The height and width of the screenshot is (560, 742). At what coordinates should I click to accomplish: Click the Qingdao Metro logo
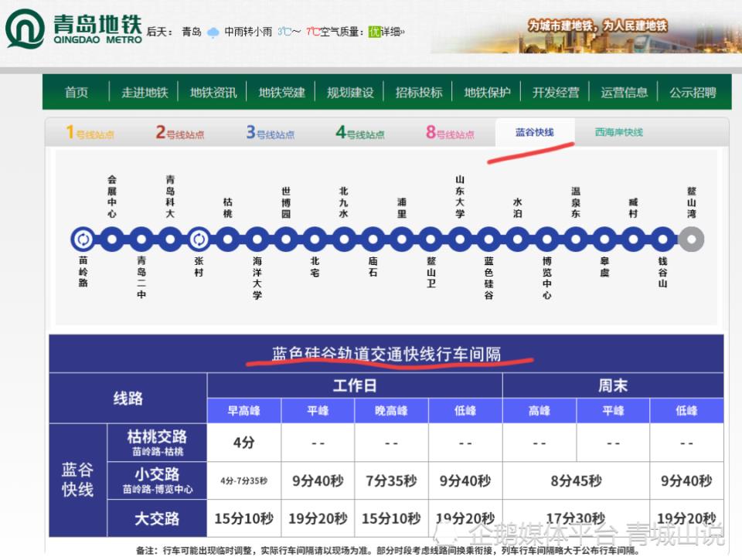click(73, 29)
